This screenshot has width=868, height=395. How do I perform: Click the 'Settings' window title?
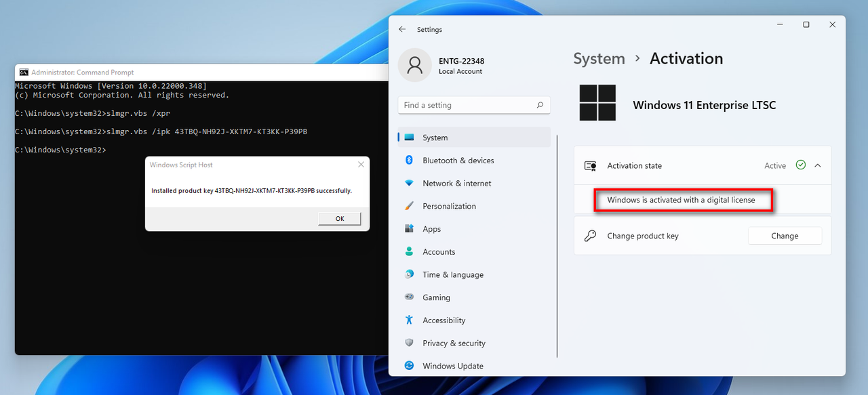[429, 30]
